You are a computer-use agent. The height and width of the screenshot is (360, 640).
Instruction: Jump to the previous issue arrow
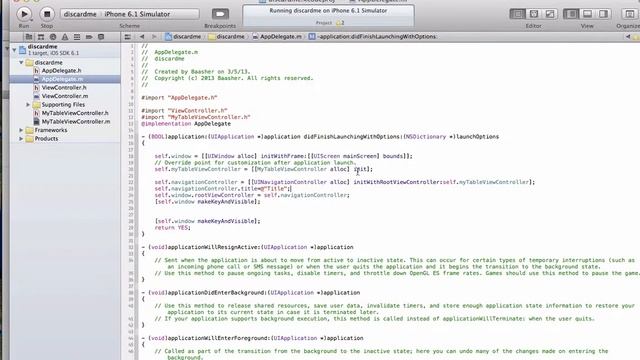click(x=628, y=37)
